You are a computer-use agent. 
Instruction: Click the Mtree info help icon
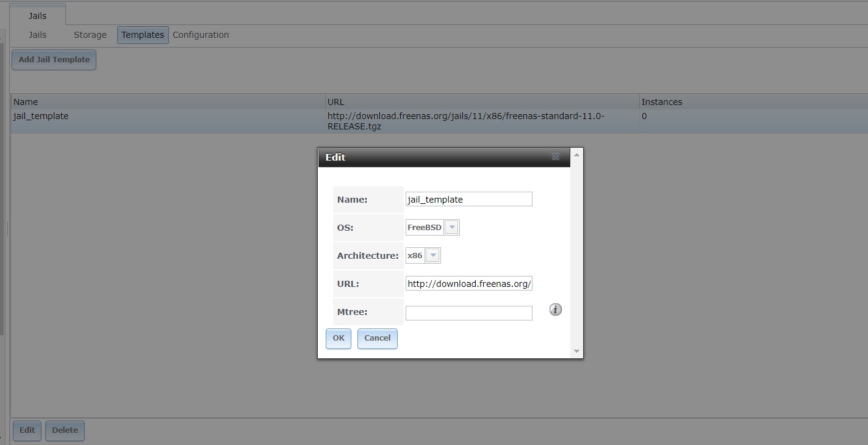click(555, 310)
